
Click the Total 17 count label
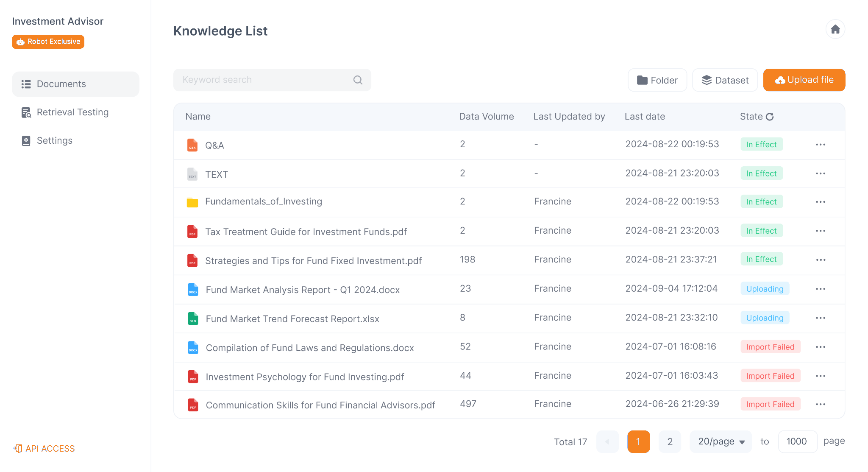[570, 442]
